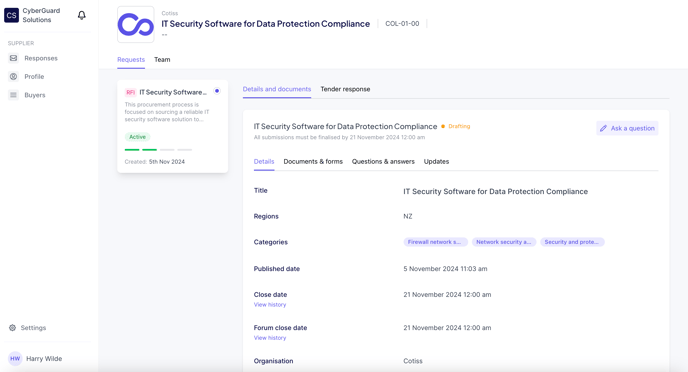688x372 pixels.
Task: Click the Buyers list icon in sidebar
Action: coord(14,95)
